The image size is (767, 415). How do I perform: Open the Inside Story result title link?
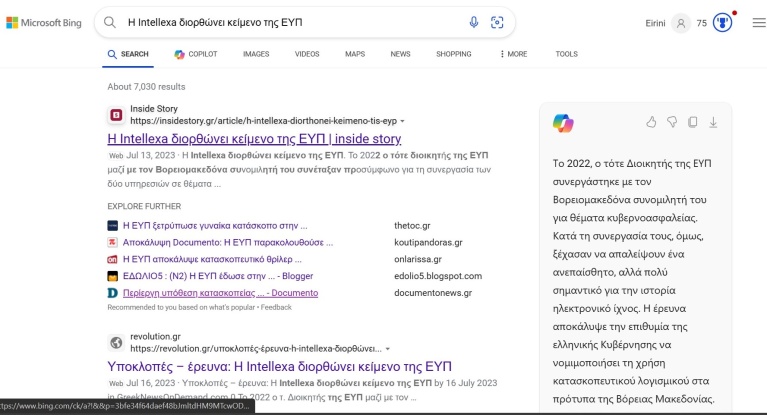pos(254,139)
